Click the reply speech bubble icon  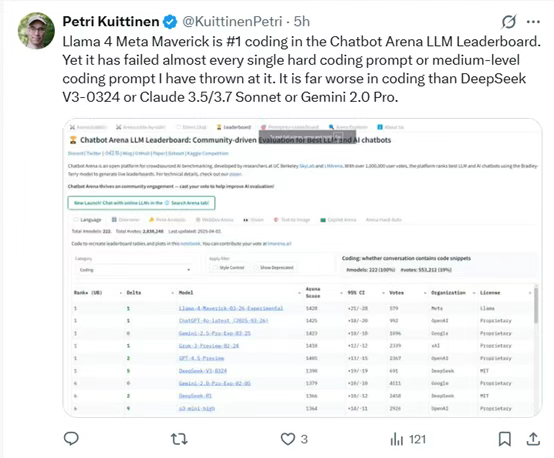point(71,439)
